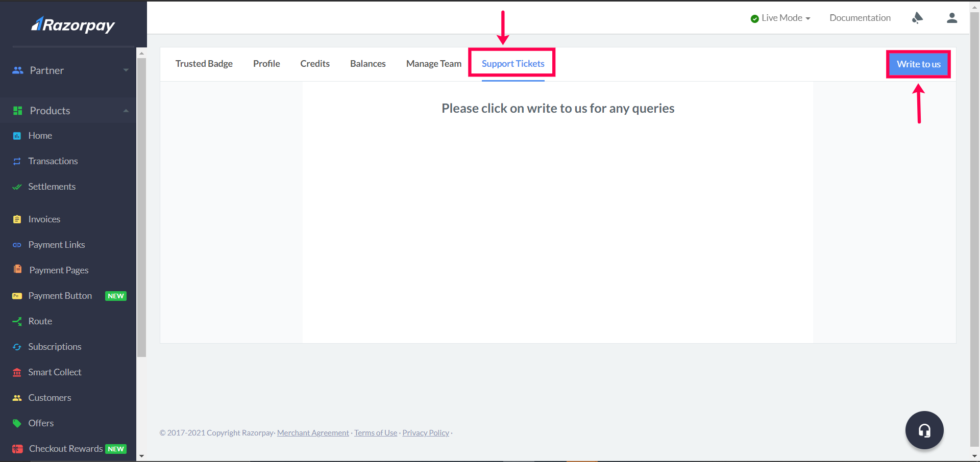This screenshot has height=462, width=980.
Task: Open Payment Button in the sidebar
Action: (x=60, y=296)
